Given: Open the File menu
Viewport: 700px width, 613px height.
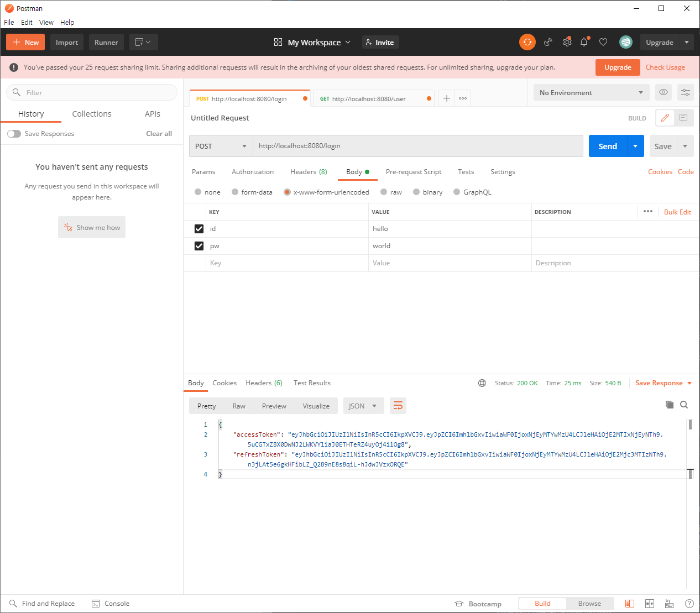Looking at the screenshot, I should 9,22.
